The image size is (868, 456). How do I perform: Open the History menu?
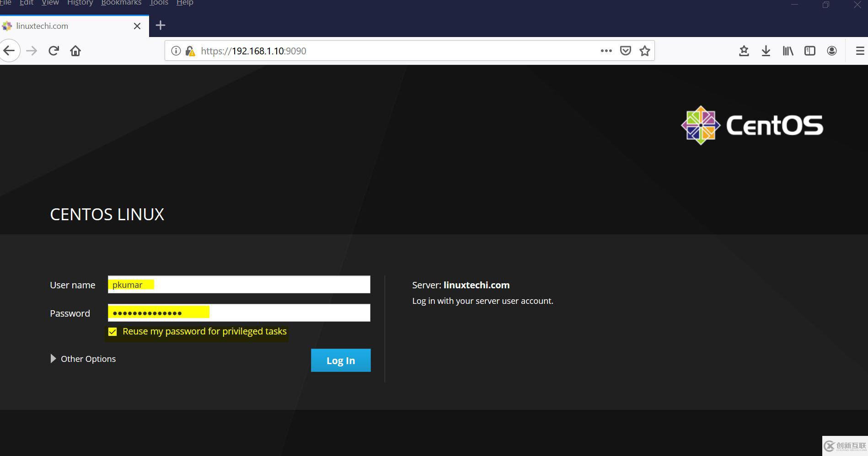(80, 3)
